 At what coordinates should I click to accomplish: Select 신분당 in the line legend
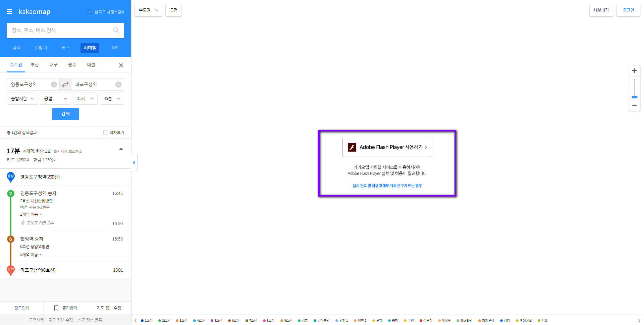(x=426, y=321)
